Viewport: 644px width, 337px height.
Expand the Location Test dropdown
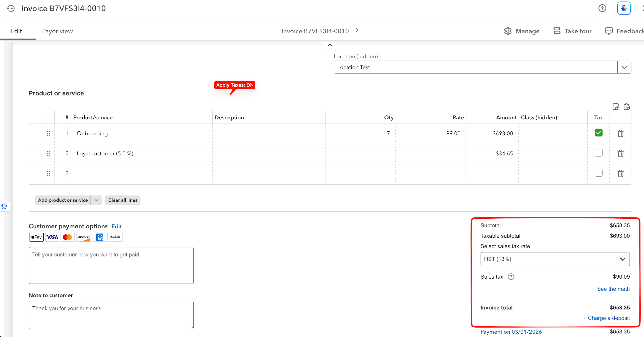(624, 67)
